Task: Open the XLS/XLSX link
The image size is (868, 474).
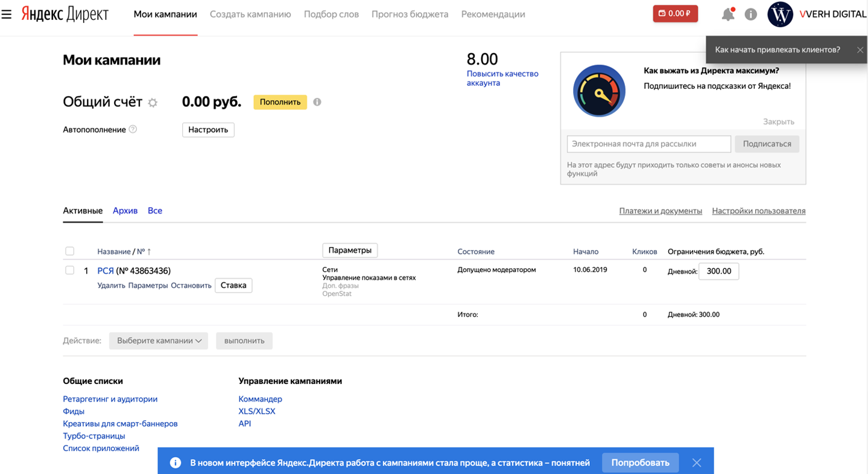Action: 257,411
